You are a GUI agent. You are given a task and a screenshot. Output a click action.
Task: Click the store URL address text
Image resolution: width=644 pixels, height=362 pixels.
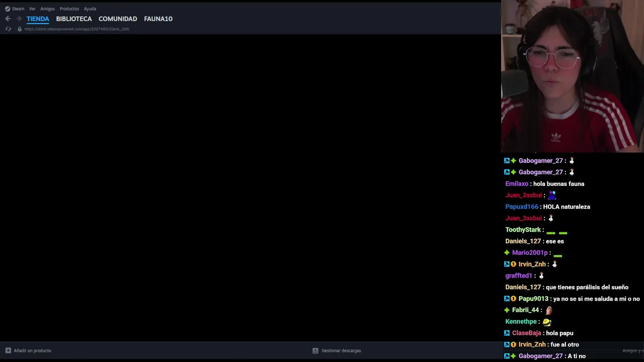(77, 29)
